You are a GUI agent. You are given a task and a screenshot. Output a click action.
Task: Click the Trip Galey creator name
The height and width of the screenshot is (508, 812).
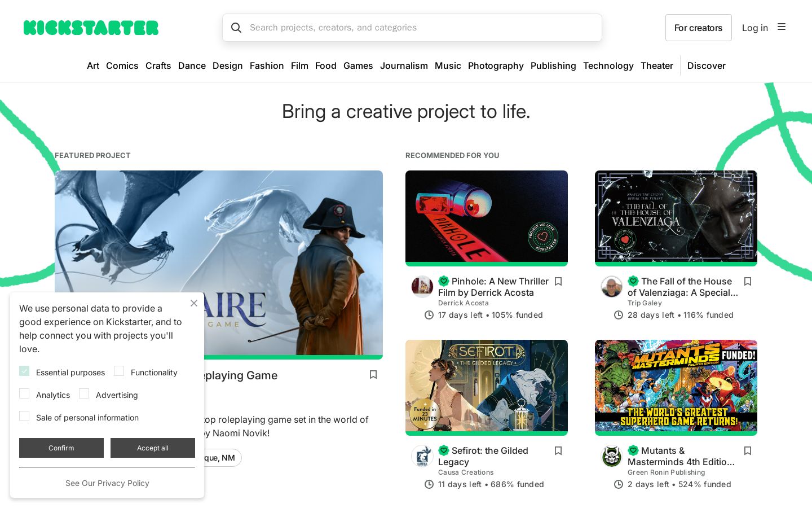645,303
